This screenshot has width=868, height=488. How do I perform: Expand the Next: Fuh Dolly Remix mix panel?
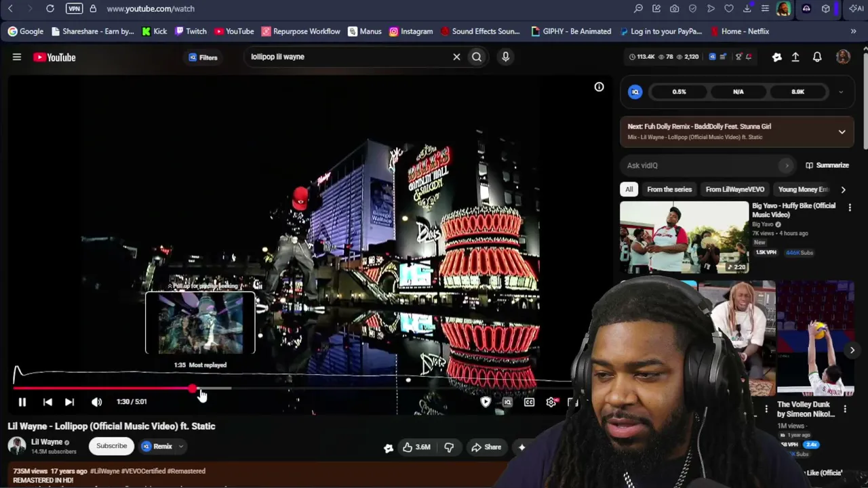click(842, 131)
